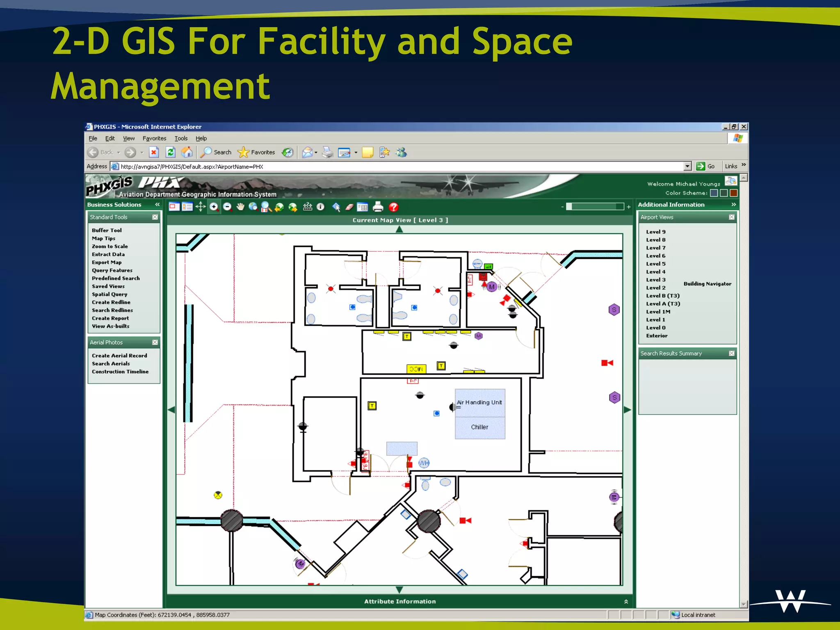This screenshot has height=630, width=840.
Task: Click the globe zoom tool icon
Action: (x=253, y=207)
